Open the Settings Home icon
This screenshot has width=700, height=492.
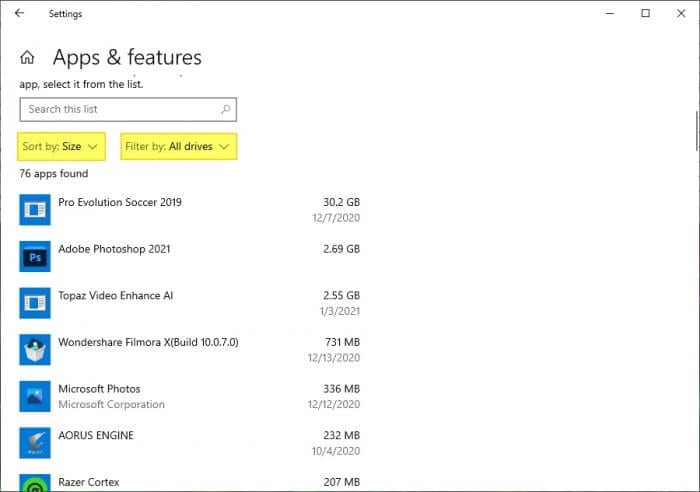coord(27,57)
